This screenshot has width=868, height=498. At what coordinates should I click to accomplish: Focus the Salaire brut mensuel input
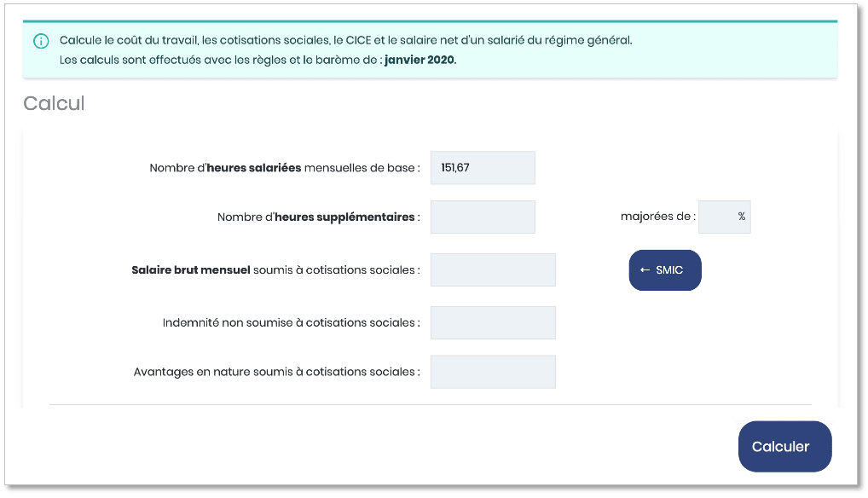click(493, 270)
